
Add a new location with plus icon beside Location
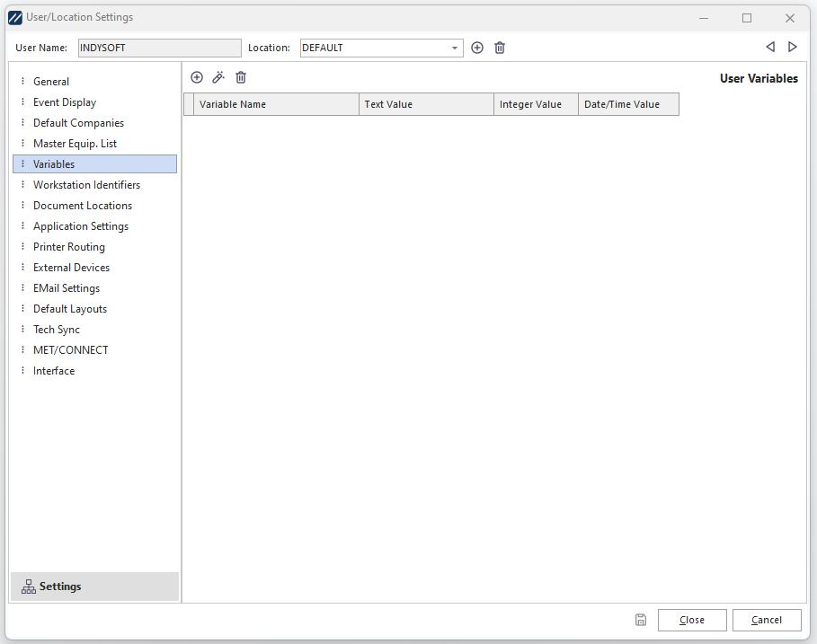coord(476,48)
